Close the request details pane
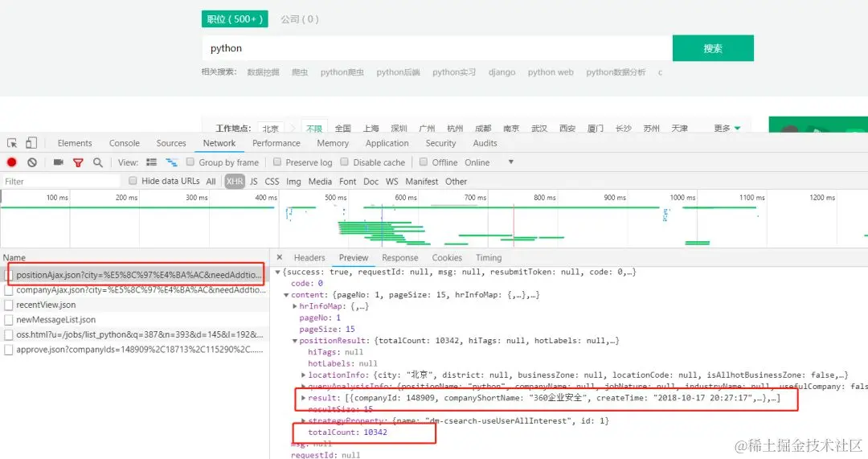Viewport: 868px width, 459px height. [x=280, y=257]
